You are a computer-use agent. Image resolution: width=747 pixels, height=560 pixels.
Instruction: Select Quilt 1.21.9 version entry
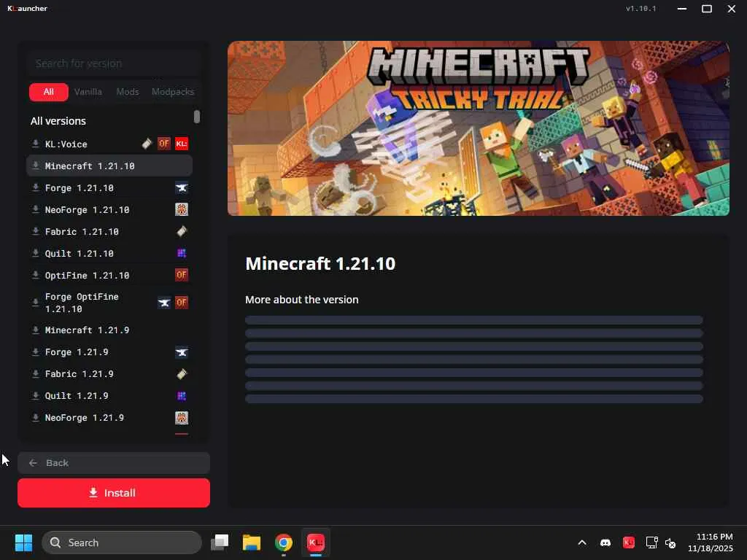[x=109, y=396]
